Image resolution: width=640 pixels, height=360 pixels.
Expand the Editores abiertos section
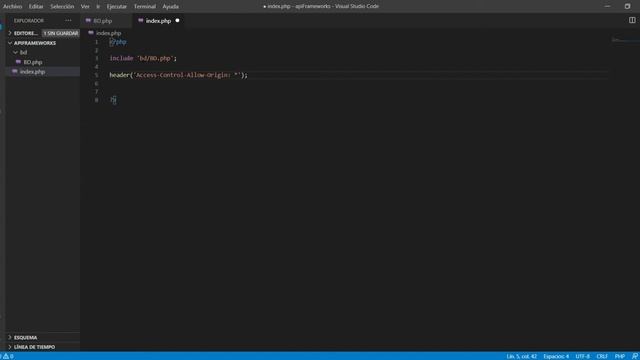tap(24, 33)
